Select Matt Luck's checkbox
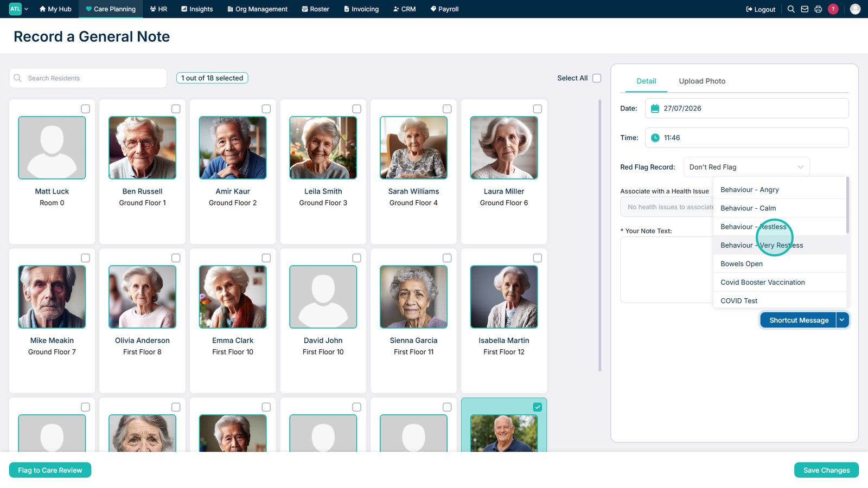Screen dimensions: 868x488 [85, 109]
